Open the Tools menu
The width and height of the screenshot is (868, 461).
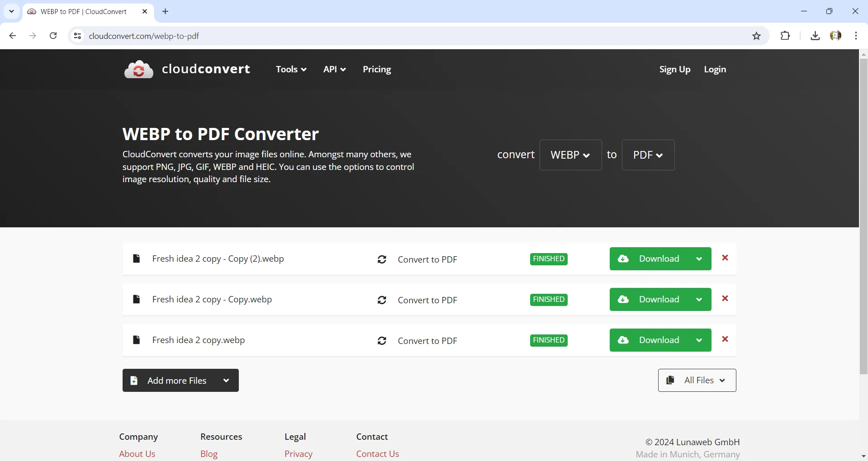291,69
